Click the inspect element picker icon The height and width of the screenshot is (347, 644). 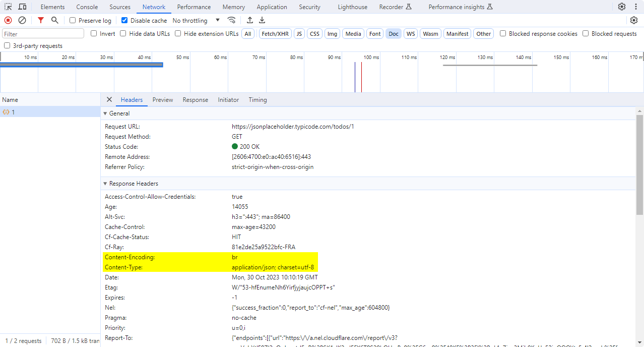pyautogui.click(x=9, y=7)
